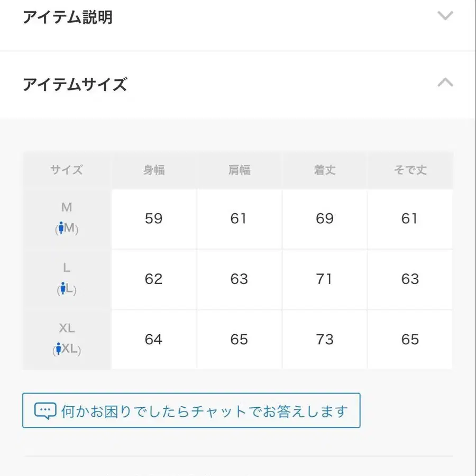The width and height of the screenshot is (476, 476).
Task: Select the 身幅 column header
Action: pos(153,170)
